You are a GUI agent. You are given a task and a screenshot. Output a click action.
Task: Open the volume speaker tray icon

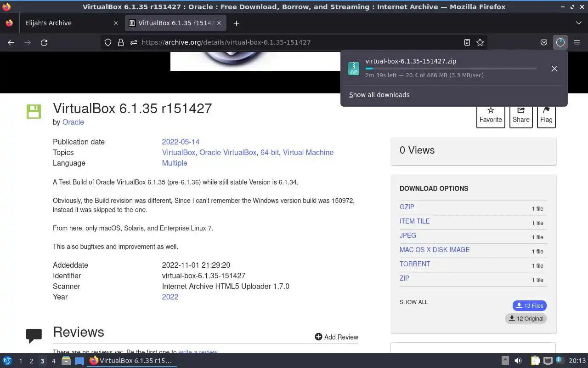pyautogui.click(x=518, y=361)
